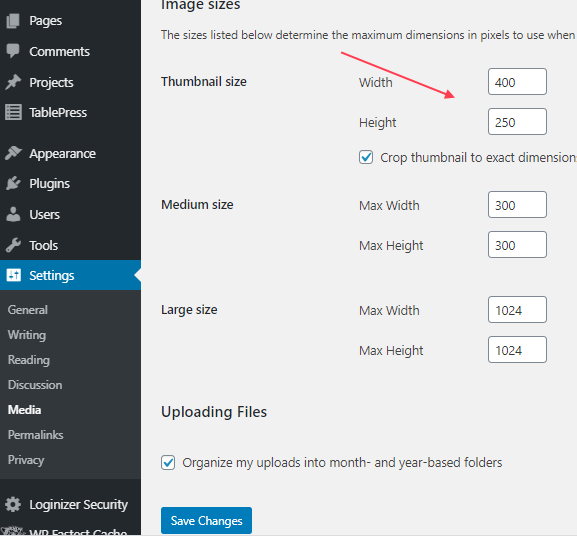Screen dimensions: 577x542
Task: Click the Pages icon in sidebar
Action: point(13,21)
